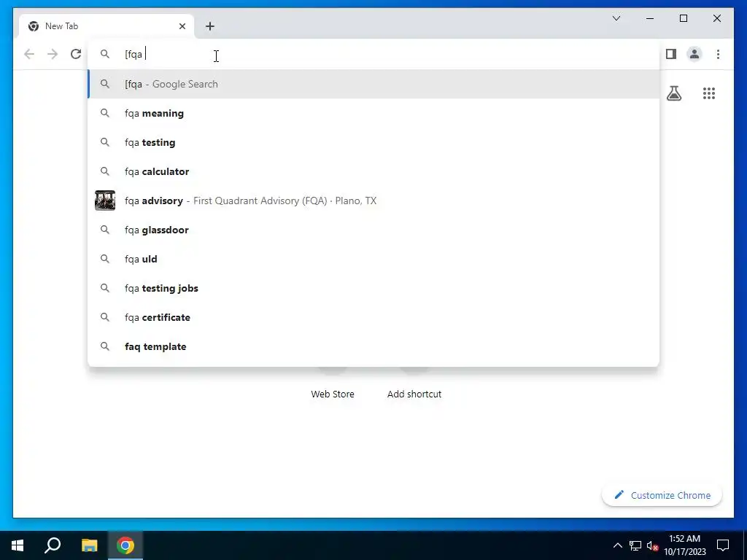This screenshot has height=560, width=747.
Task: Show hidden system tray icons
Action: coord(617,545)
